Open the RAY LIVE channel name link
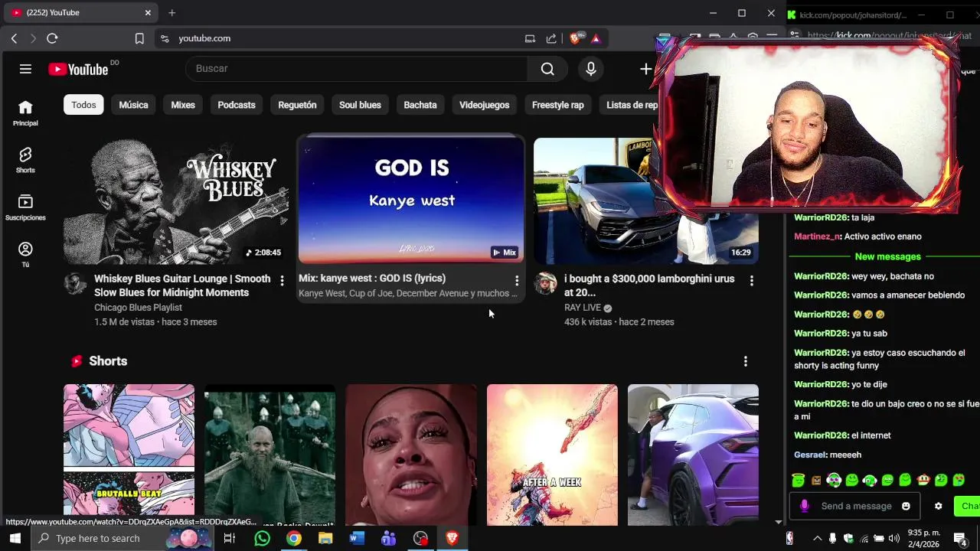 point(583,308)
